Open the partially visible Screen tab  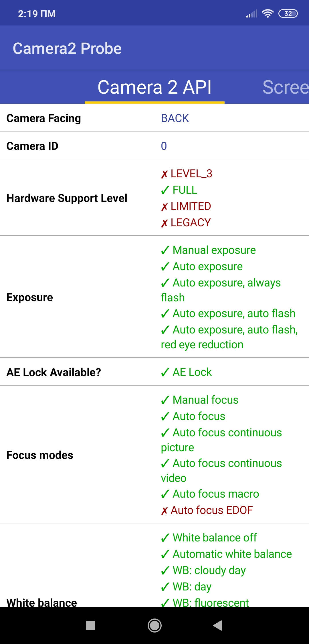tap(286, 87)
